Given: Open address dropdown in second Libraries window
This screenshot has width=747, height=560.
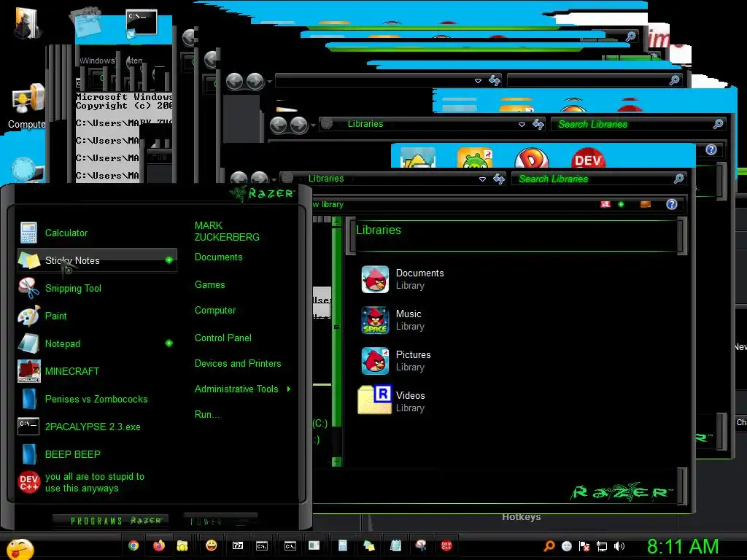Looking at the screenshot, I should click(x=522, y=125).
